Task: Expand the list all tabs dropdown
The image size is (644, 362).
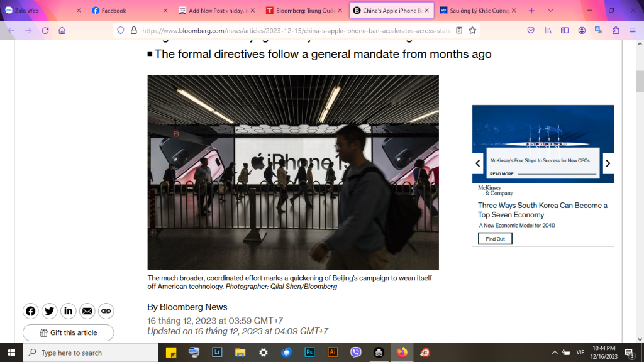Action: pos(550,11)
